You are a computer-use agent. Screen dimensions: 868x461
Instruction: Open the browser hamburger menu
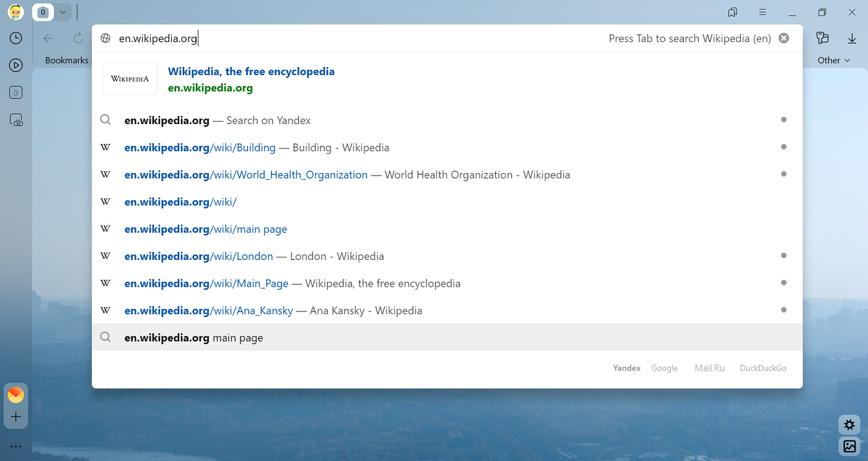763,12
